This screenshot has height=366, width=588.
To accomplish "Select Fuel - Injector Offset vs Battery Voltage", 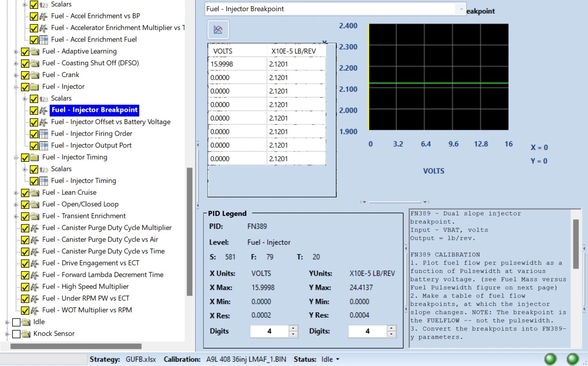I will (111, 122).
